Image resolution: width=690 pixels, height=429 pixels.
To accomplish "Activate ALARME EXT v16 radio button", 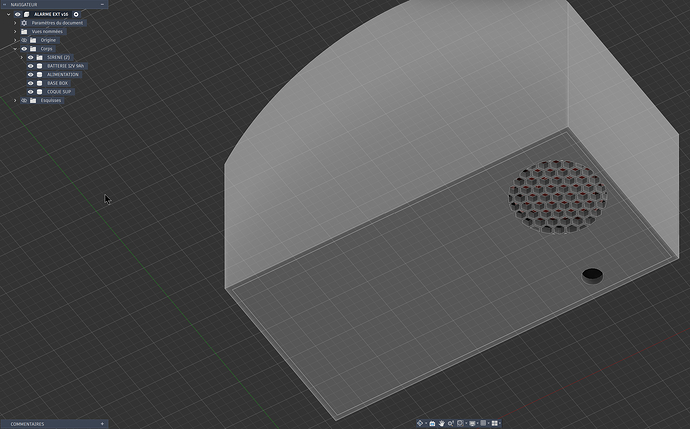I will tap(76, 14).
